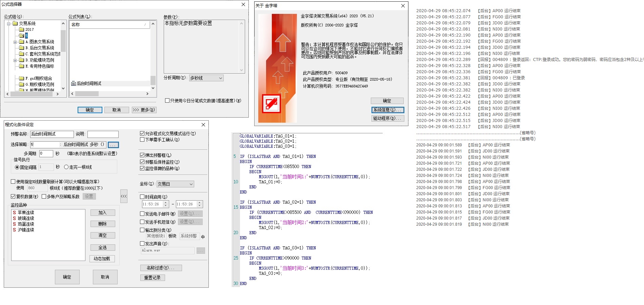The height and width of the screenshot is (305, 644).
Task: Click the 加入 button for monitored symbols
Action: coord(103,212)
